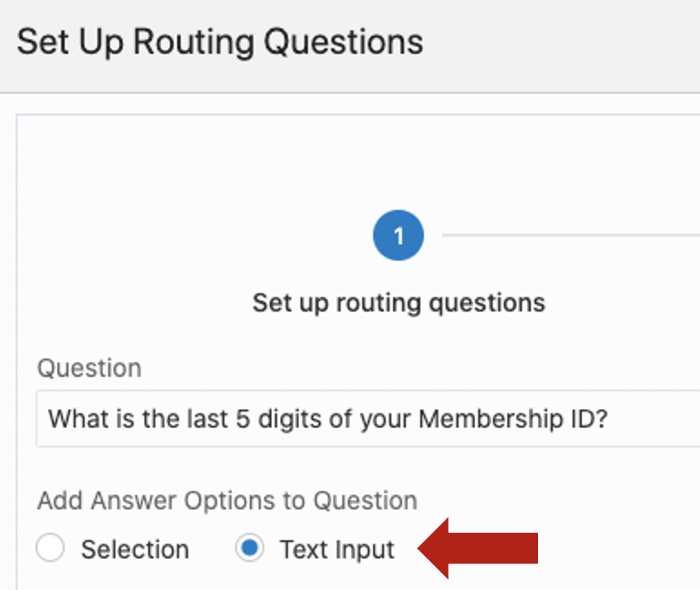
Task: Click the 'Set Up Routing Questions' page title
Action: (x=220, y=41)
